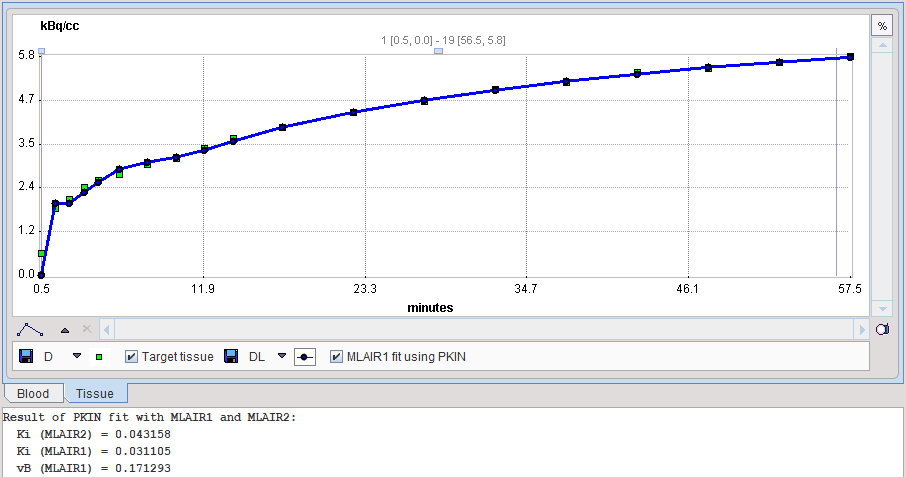Click the 5.8 y-axis tick label
Screen dimensions: 906x477
pos(27,55)
